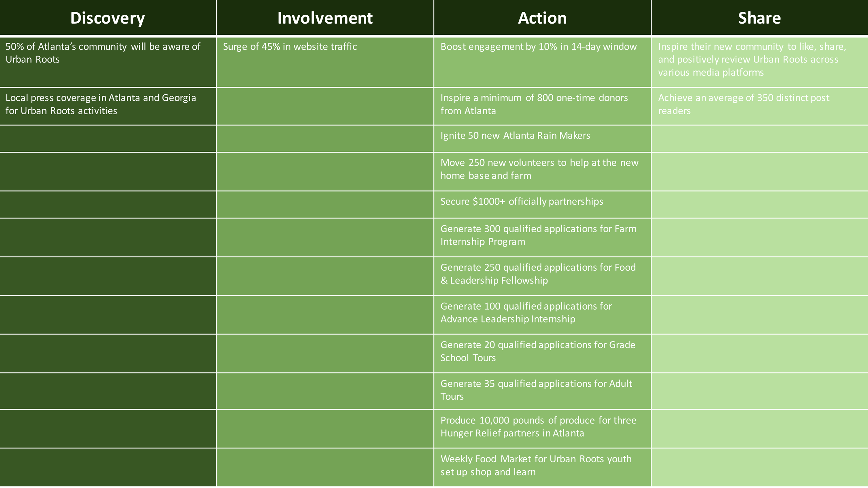Click the 'Weekly Food Market' cell
Viewport: 868px width, 488px height.
point(542,468)
